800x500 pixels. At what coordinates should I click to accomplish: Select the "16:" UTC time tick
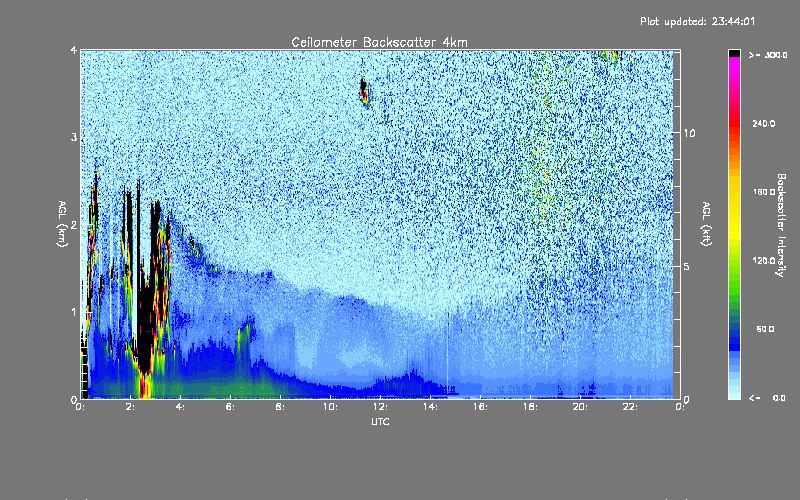coord(480,407)
